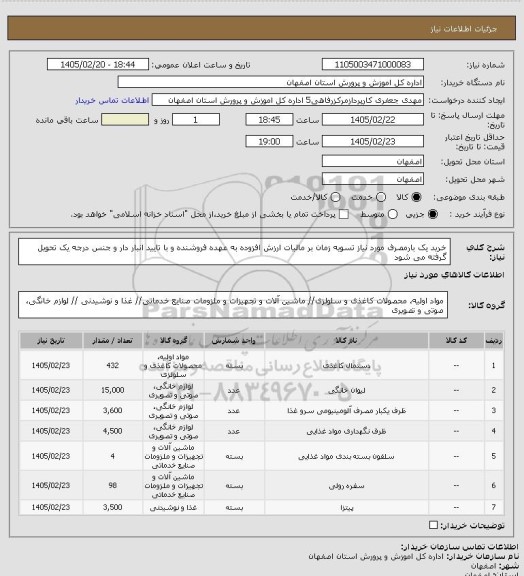524x576 pixels.
Task: Click quantity 15,000 in row 2
Action: [112, 390]
